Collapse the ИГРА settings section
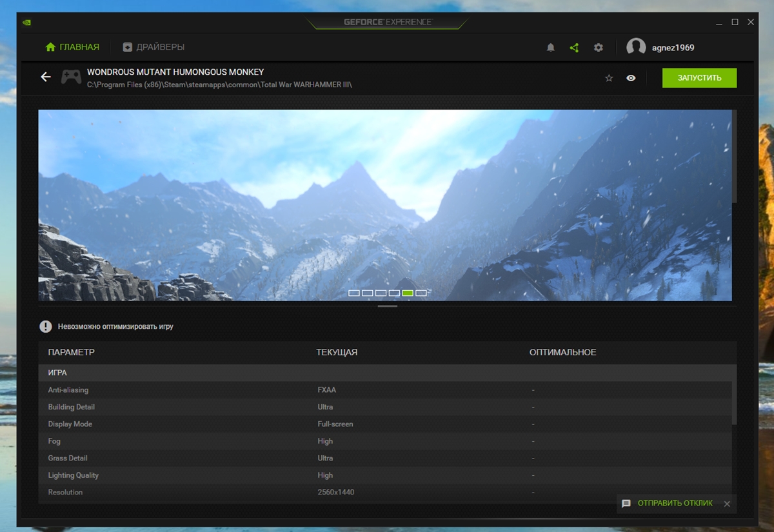Screen dimensions: 774x532 387,373
